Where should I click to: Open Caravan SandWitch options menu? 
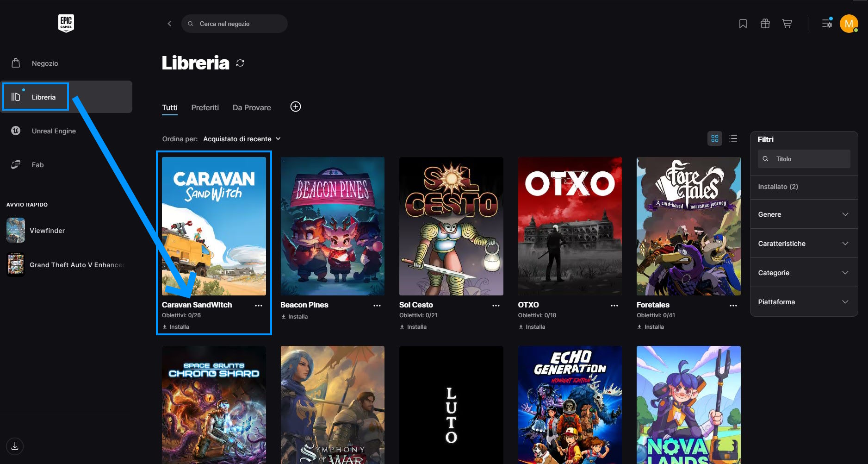tap(259, 305)
